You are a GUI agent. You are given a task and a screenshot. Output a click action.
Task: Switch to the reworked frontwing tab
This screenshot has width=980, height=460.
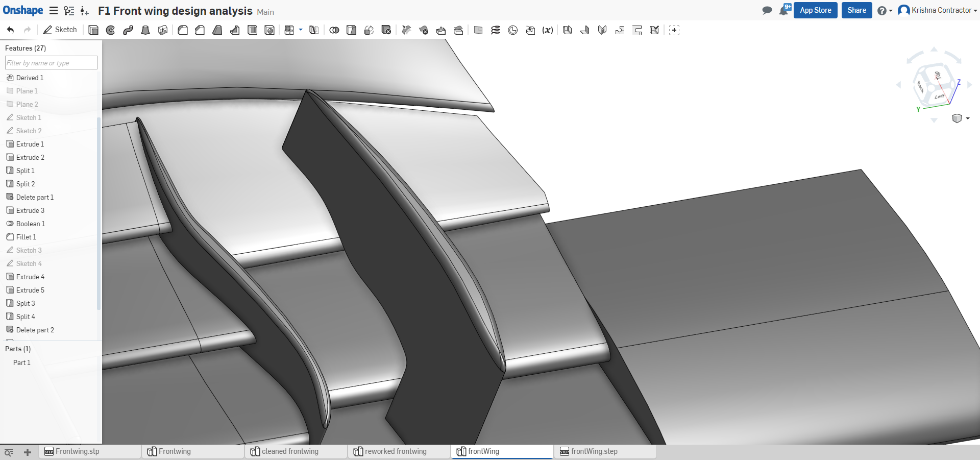(396, 451)
